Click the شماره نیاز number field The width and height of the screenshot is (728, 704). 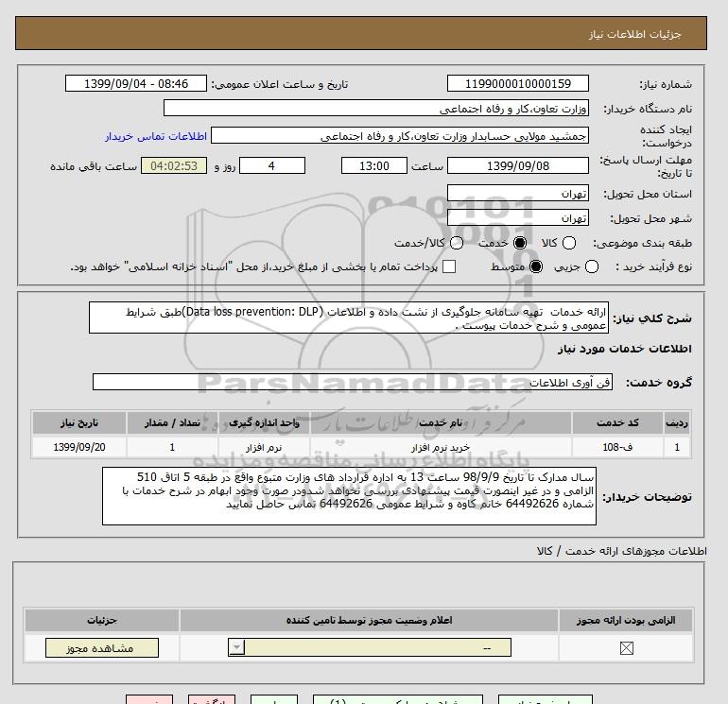tap(518, 84)
